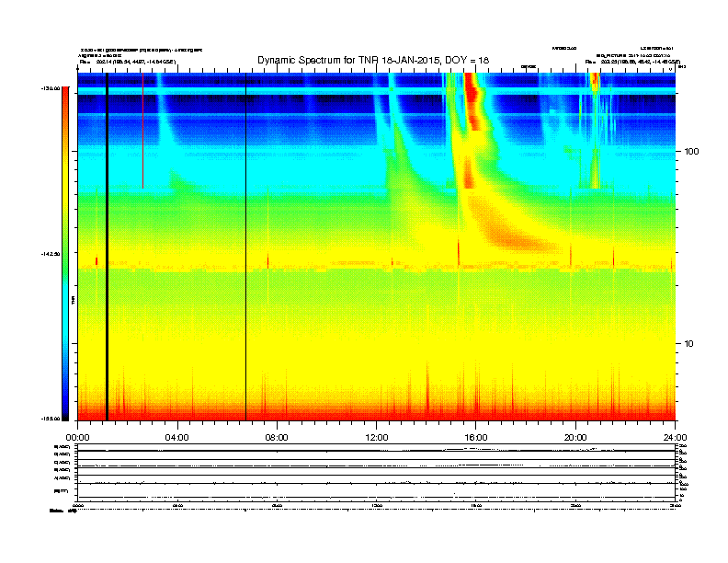The width and height of the screenshot is (728, 563).
Task: Select the 00:00 label on the main time axis
Action: [x=77, y=438]
